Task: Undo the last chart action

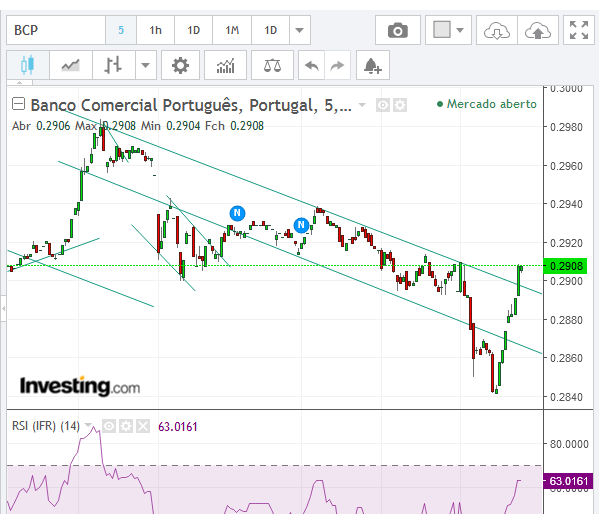Action: [312, 65]
